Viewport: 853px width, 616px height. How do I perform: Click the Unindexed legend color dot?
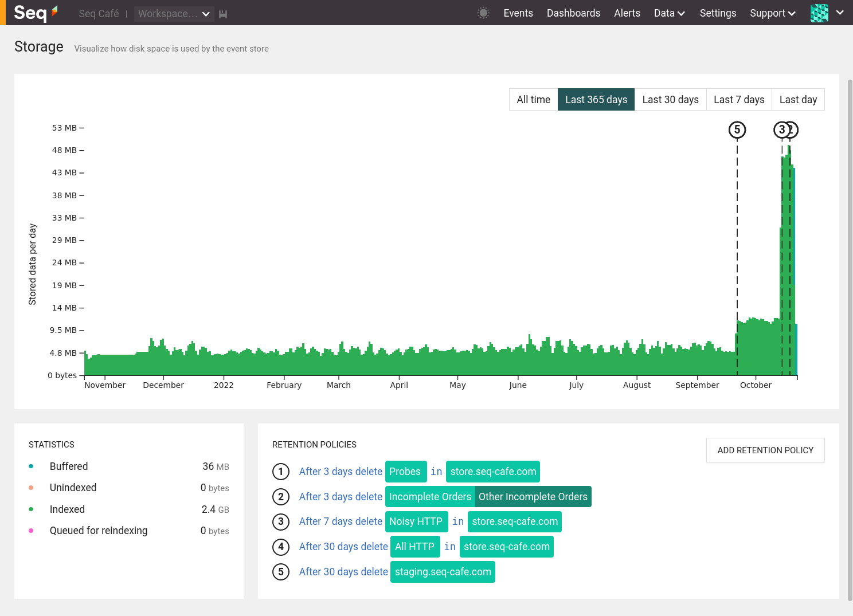point(31,488)
